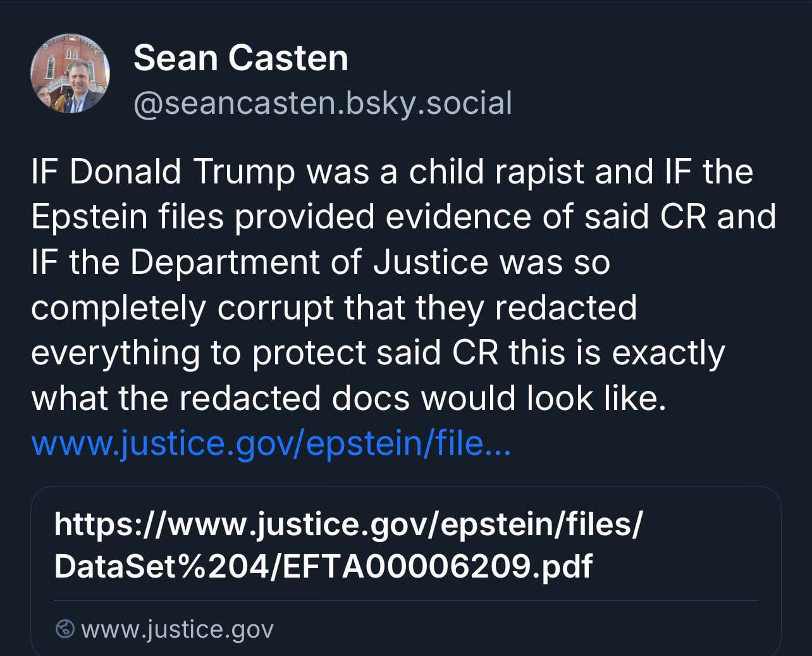Viewport: 812px width, 656px height.
Task: Click the "EFTA00006209.pdf" filename in card title
Action: click(437, 566)
